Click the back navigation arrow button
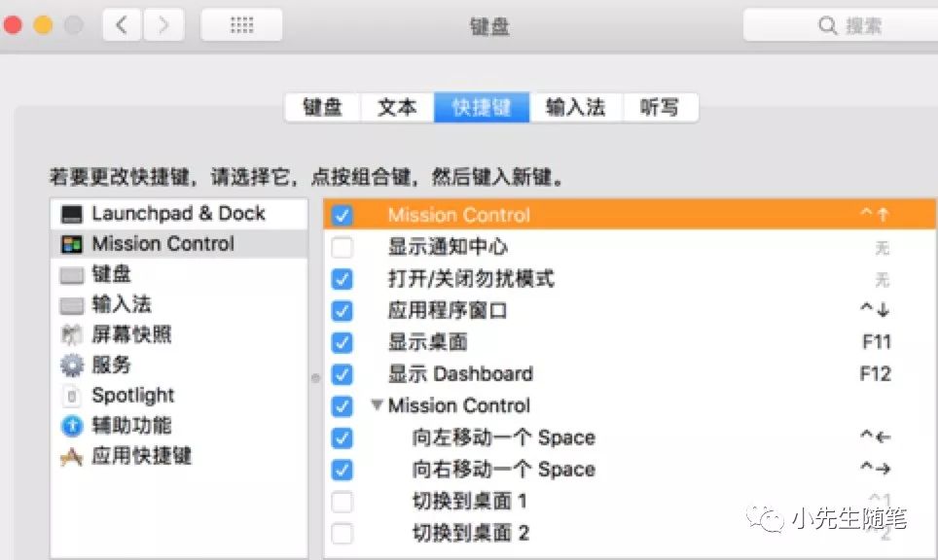The width and height of the screenshot is (938, 560). 122,25
